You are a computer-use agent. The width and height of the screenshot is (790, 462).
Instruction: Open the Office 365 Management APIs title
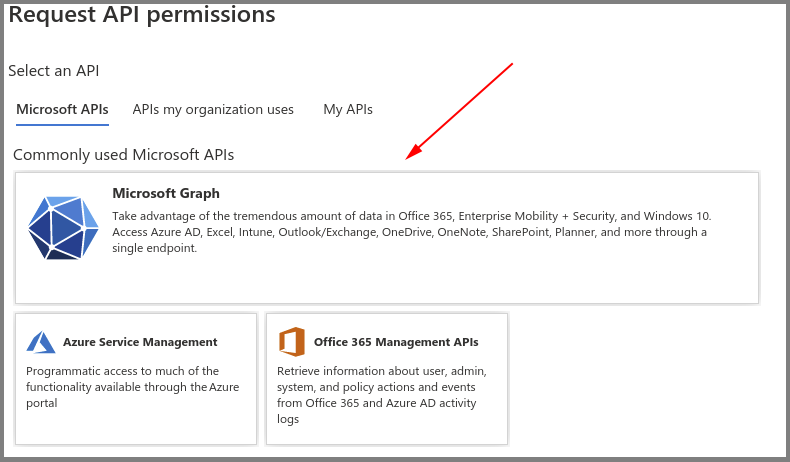point(396,342)
